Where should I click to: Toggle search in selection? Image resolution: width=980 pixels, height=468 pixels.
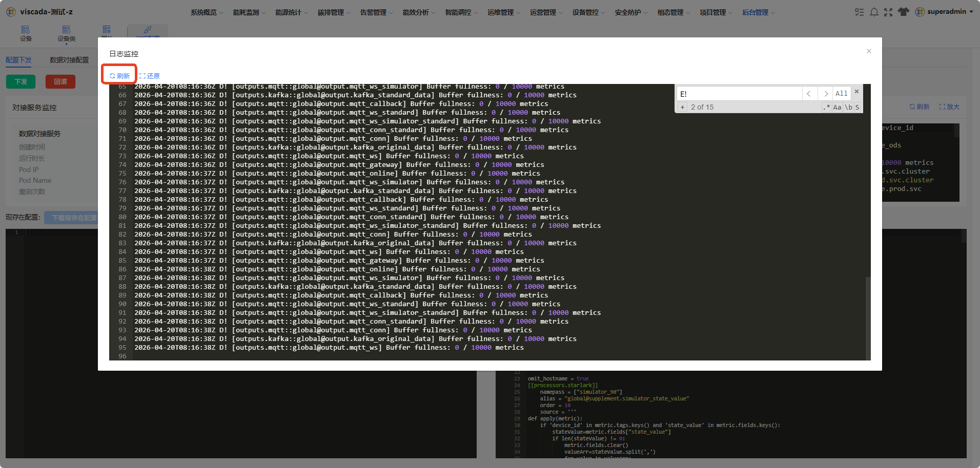click(857, 107)
